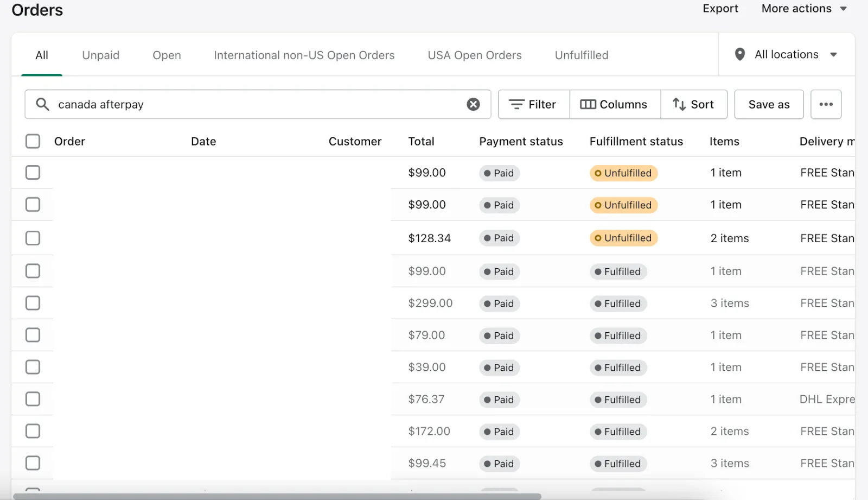The image size is (868, 500).
Task: Click the Date column header
Action: [x=203, y=141]
